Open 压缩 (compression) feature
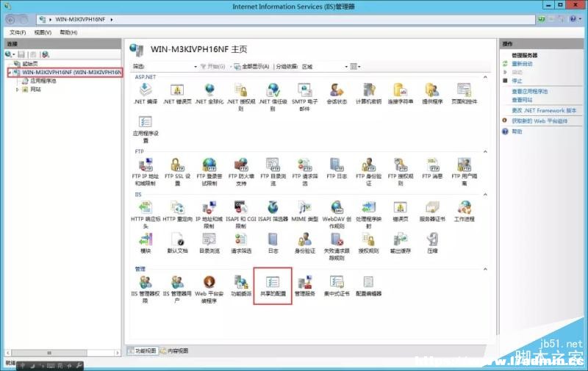Screen dimensions: 588x371 tap(432, 243)
